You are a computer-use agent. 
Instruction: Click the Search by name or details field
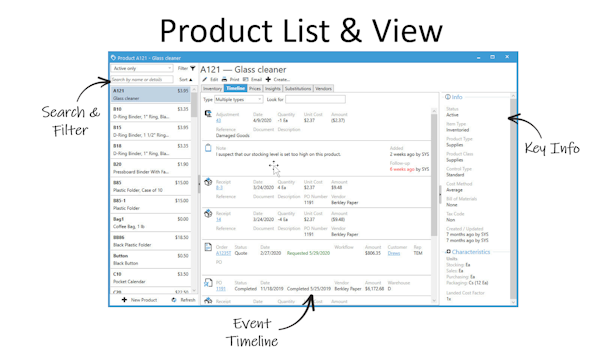142,80
